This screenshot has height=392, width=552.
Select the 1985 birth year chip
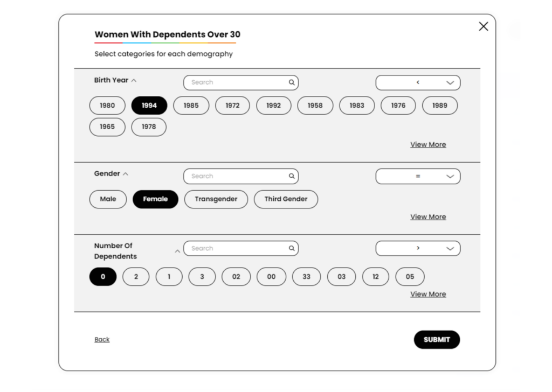191,106
